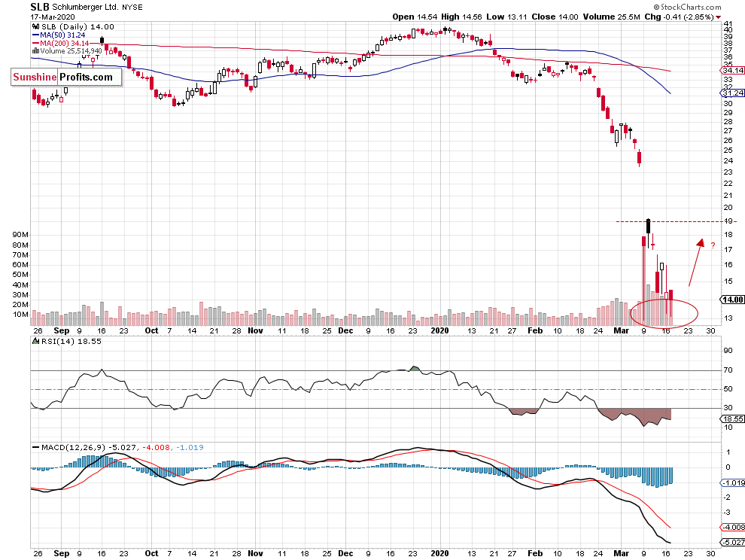Image resolution: width=745 pixels, height=560 pixels.
Task: Click the 'Oct' label on price chart axis
Action: point(151,330)
